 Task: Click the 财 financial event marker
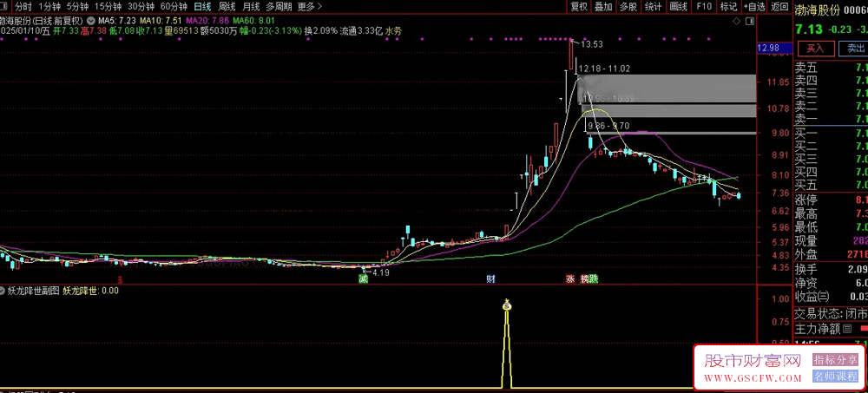click(490, 278)
